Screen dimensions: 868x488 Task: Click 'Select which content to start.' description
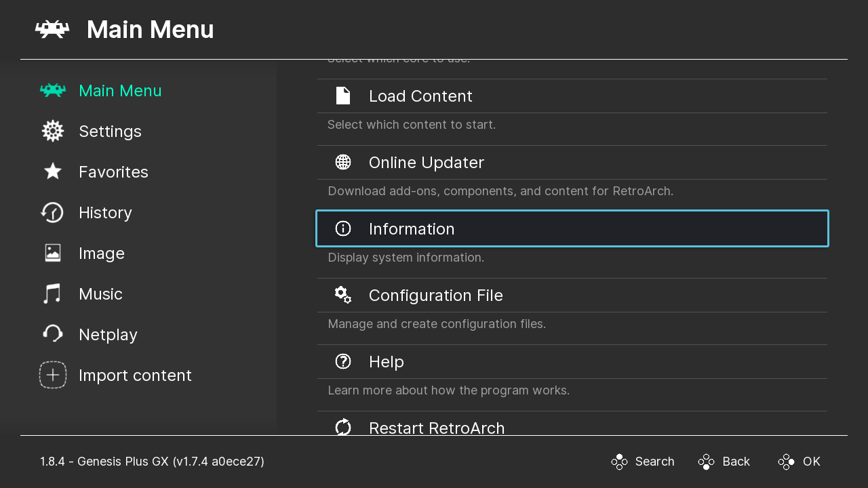pos(412,125)
